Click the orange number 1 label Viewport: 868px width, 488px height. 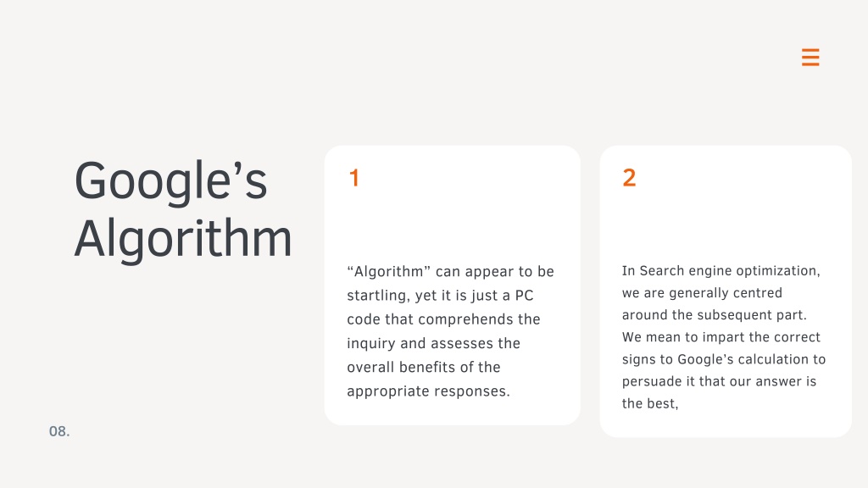coord(354,178)
